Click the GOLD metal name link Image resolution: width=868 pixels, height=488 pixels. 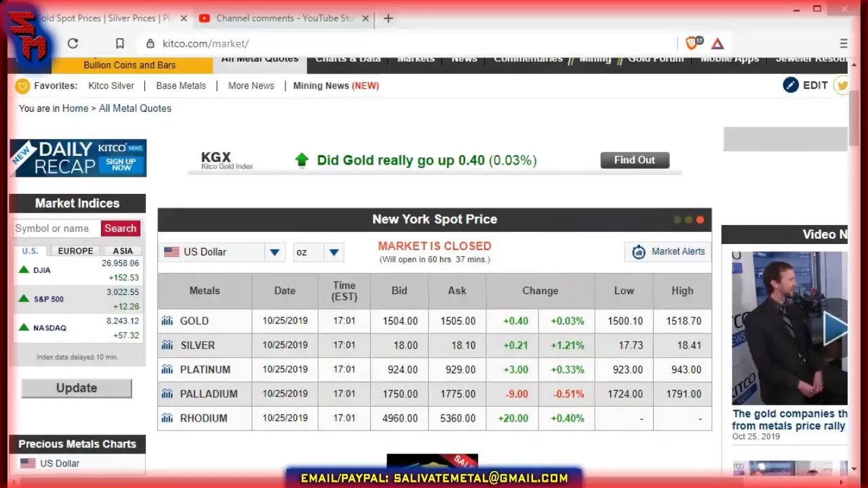(194, 321)
